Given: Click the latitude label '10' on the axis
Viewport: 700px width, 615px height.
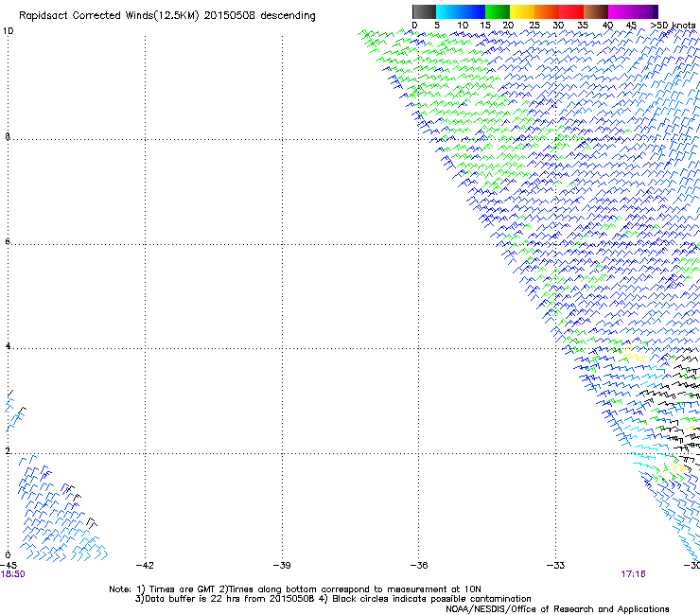Looking at the screenshot, I should 8,31.
